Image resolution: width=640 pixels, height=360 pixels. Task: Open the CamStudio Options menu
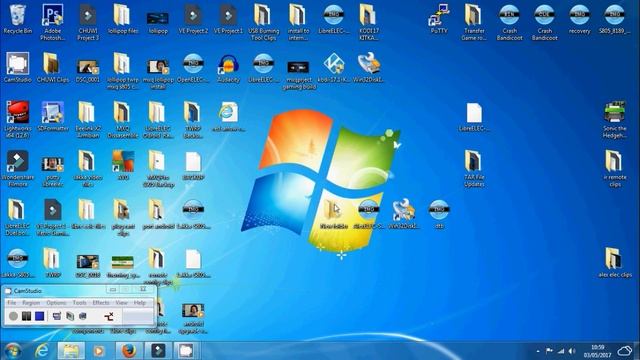coord(56,303)
